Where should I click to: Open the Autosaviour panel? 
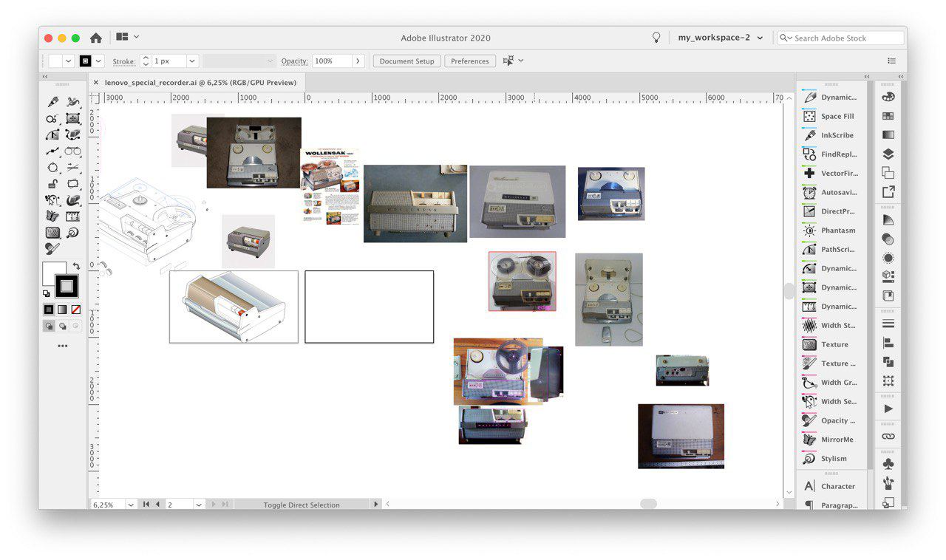tap(831, 192)
